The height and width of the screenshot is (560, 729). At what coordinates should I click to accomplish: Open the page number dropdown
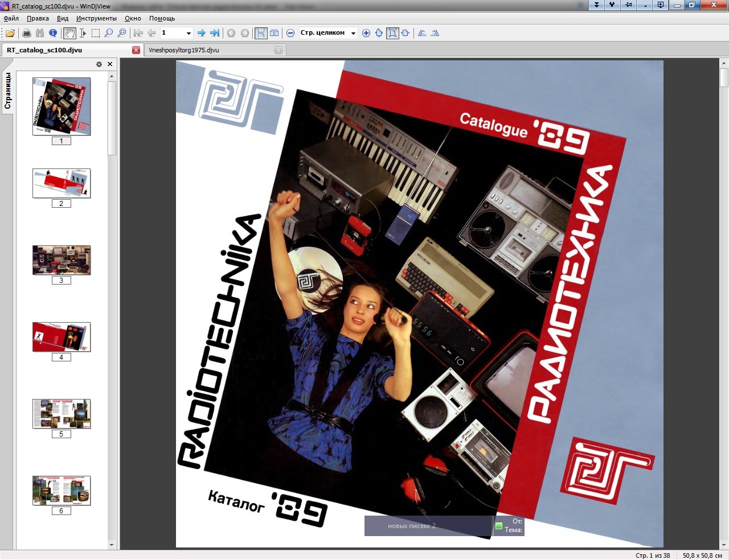189,33
